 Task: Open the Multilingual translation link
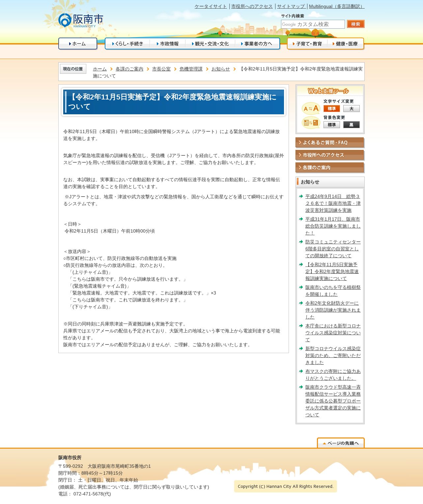(337, 6)
